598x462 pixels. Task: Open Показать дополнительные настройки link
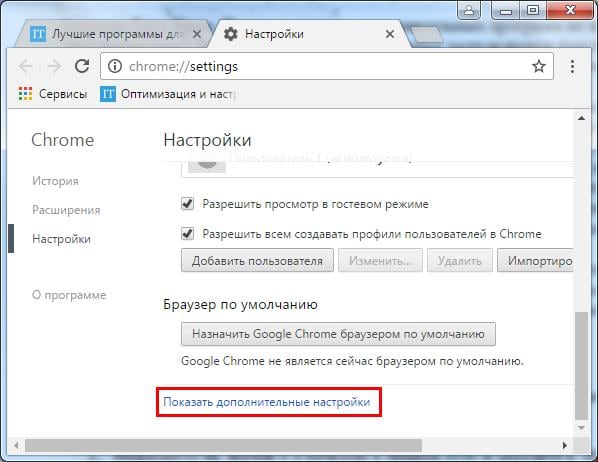tap(267, 402)
